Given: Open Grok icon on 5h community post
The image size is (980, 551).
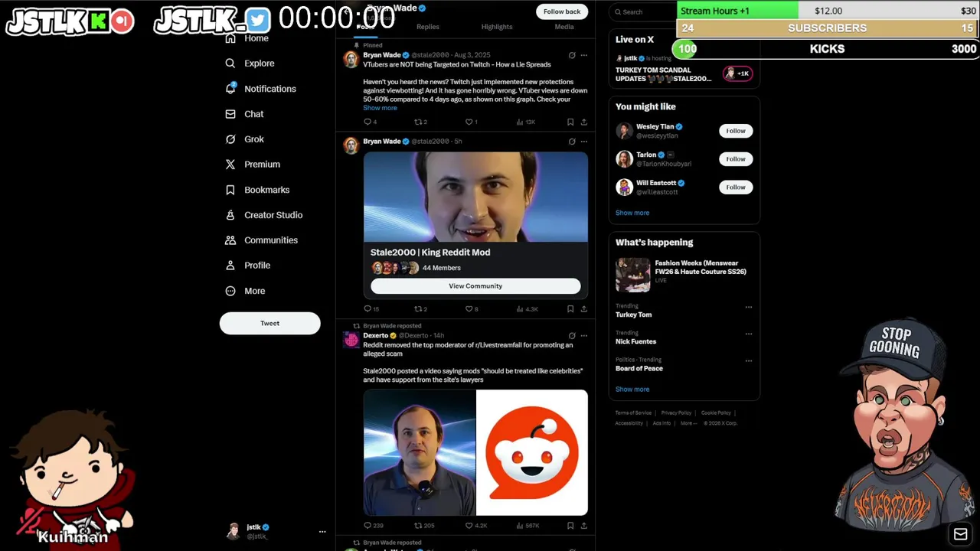Looking at the screenshot, I should (x=572, y=141).
